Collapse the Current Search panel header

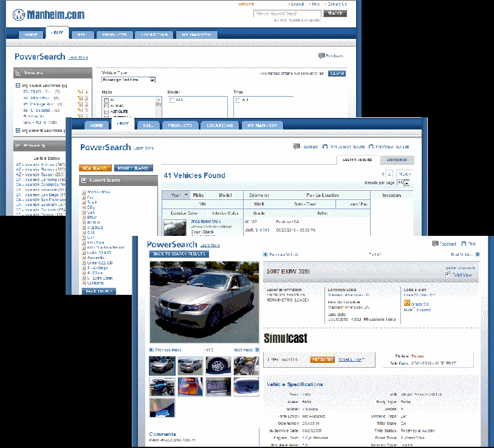pyautogui.click(x=84, y=181)
